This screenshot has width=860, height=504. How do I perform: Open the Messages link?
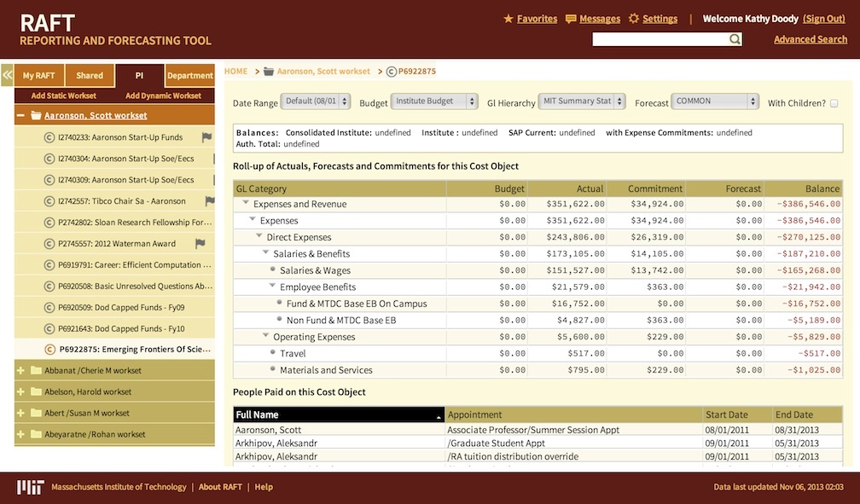point(600,19)
